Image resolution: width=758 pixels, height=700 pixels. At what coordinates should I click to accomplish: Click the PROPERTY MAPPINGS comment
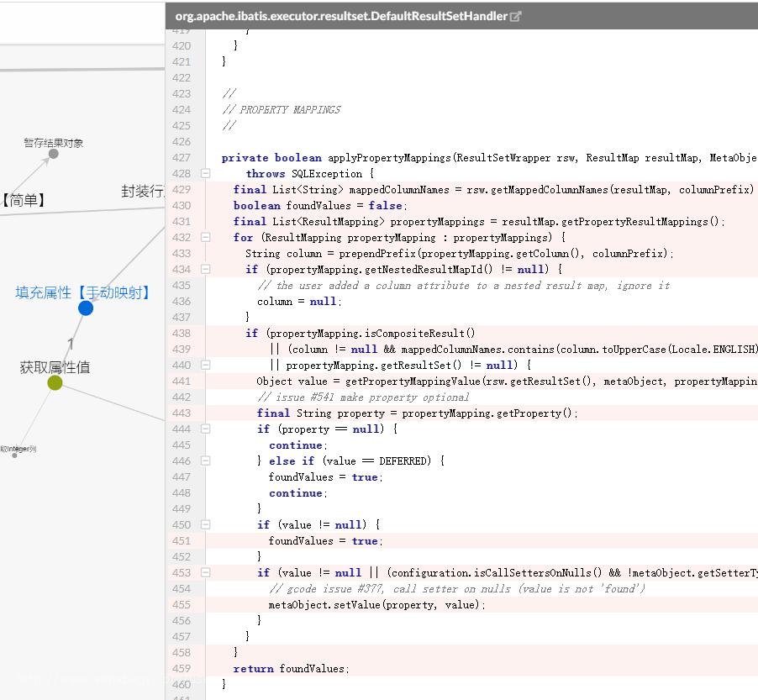(x=282, y=110)
